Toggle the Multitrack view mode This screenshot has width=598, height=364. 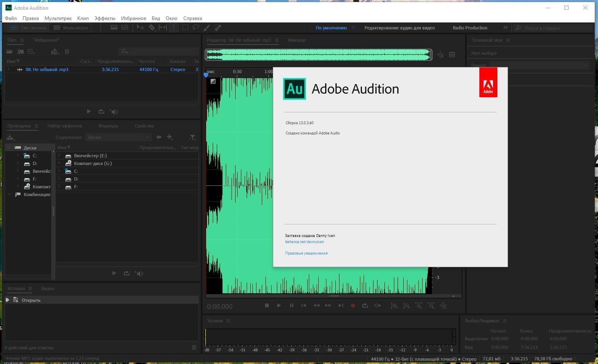70,27
